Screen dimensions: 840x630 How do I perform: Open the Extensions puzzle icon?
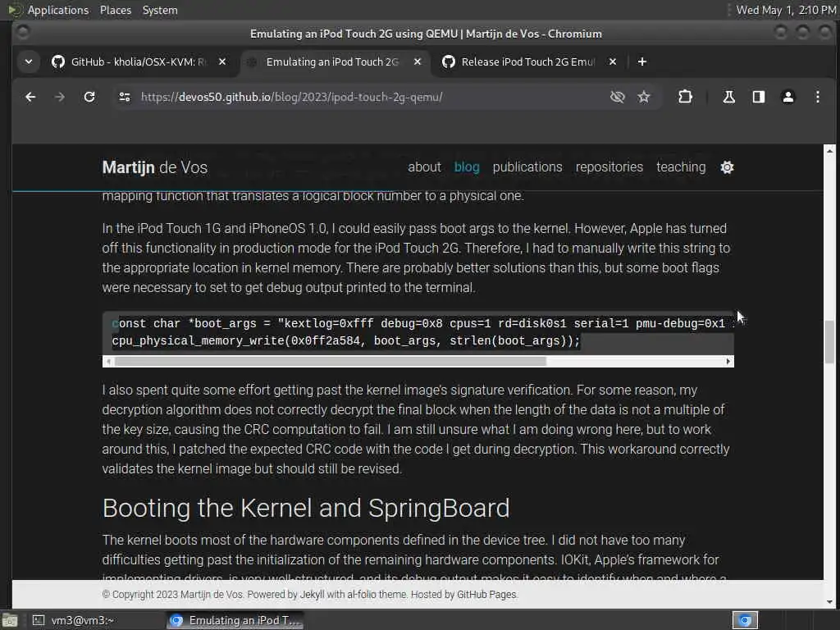click(685, 97)
